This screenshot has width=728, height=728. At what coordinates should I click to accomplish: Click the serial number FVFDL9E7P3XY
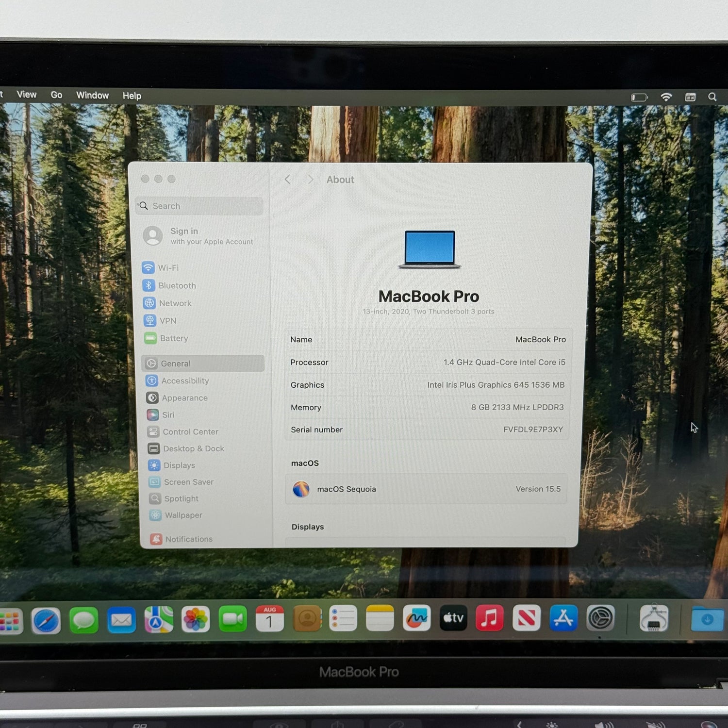pyautogui.click(x=533, y=430)
